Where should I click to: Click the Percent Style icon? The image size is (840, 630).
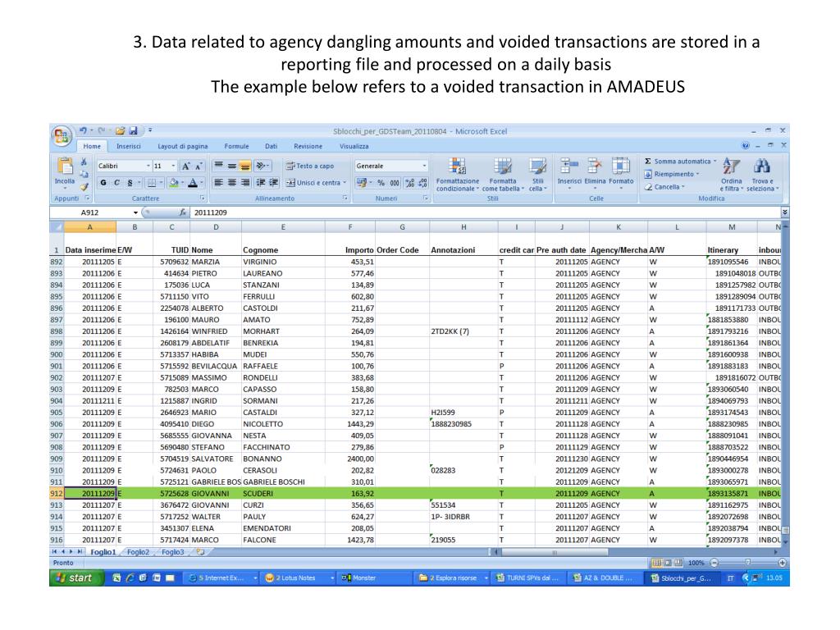[381, 183]
